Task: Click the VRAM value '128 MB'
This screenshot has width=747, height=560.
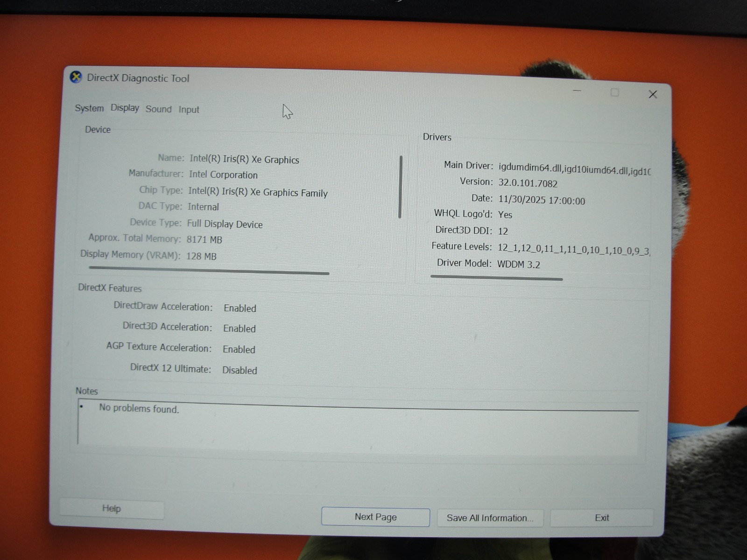Action: tap(201, 256)
